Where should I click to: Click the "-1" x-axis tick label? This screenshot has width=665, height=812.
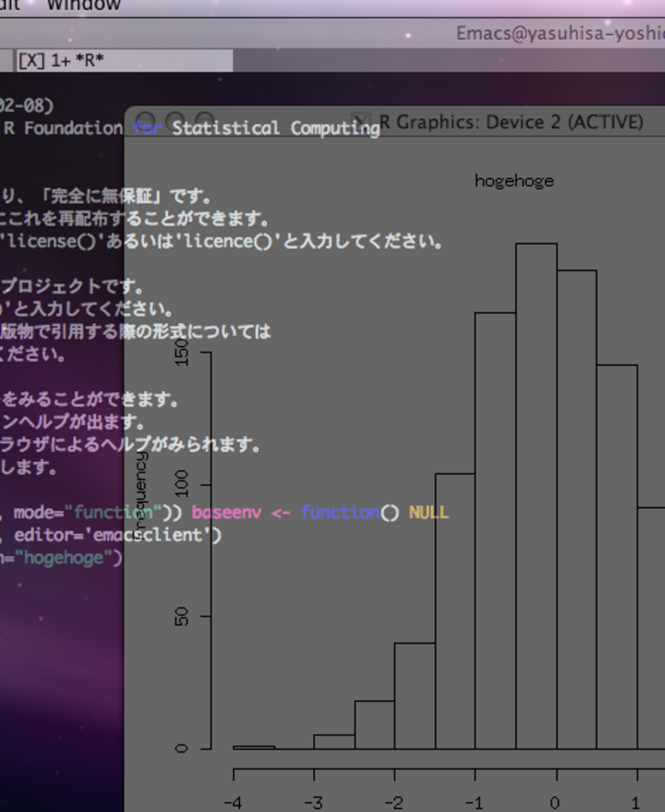(475, 803)
